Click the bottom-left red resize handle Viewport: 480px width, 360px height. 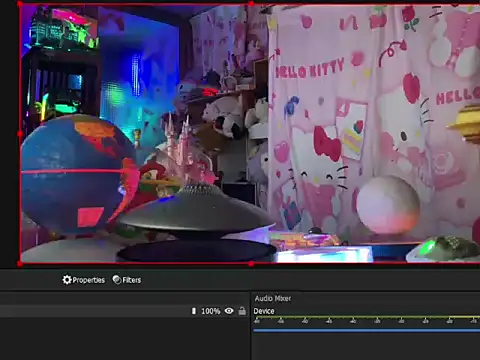pyautogui.click(x=20, y=264)
